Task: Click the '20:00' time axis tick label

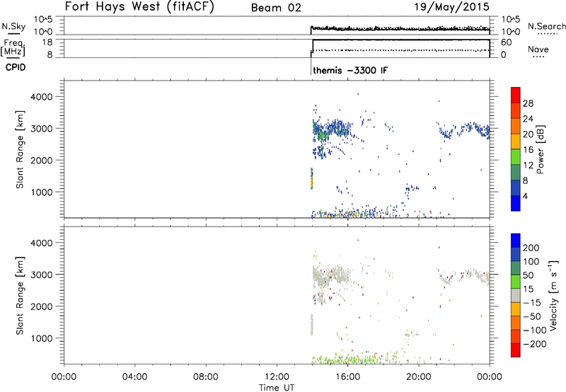Action: pos(418,377)
